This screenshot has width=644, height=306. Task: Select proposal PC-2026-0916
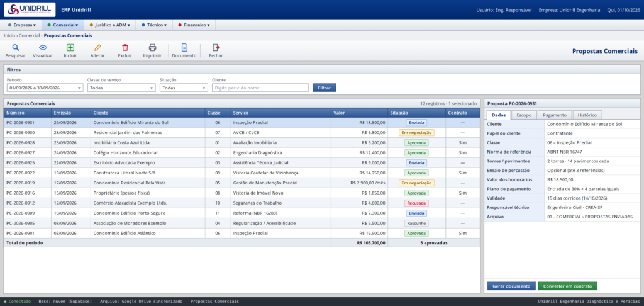pos(241,193)
